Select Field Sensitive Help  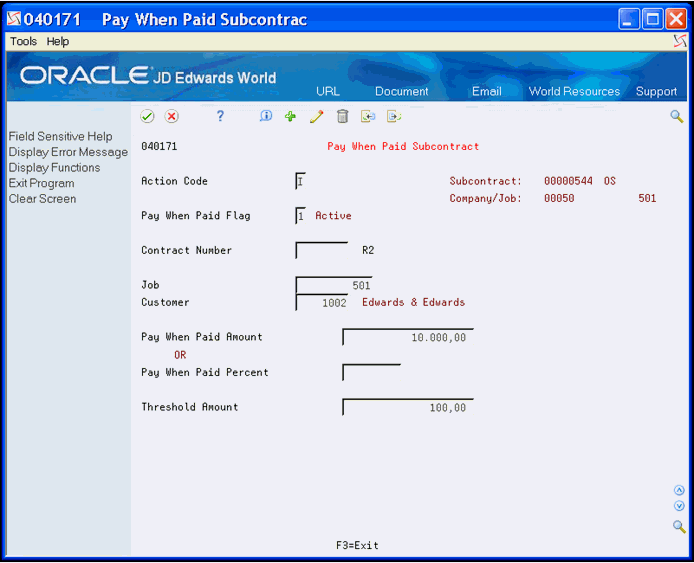[61, 136]
